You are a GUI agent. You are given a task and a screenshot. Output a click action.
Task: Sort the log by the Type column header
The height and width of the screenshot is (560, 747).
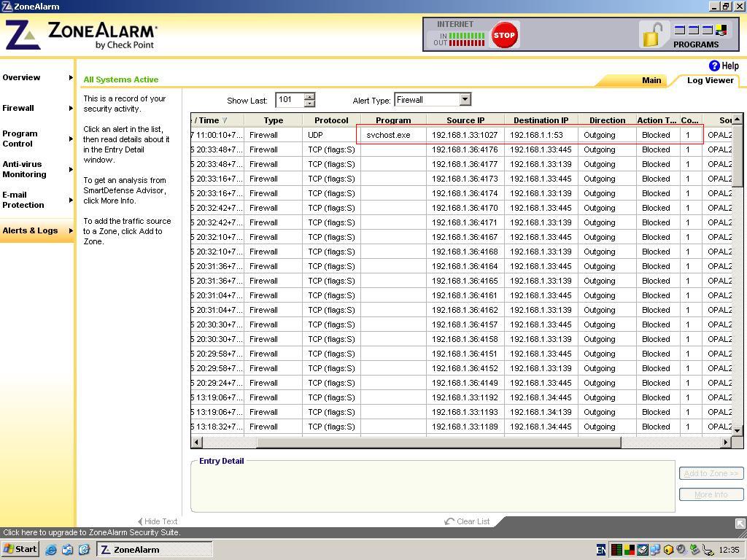(273, 120)
